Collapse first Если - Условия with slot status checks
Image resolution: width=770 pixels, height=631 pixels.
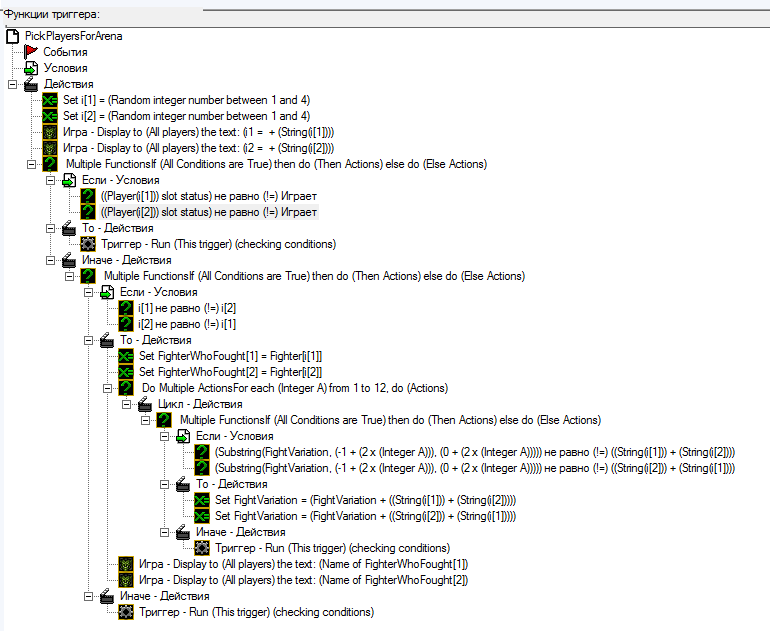(51, 180)
